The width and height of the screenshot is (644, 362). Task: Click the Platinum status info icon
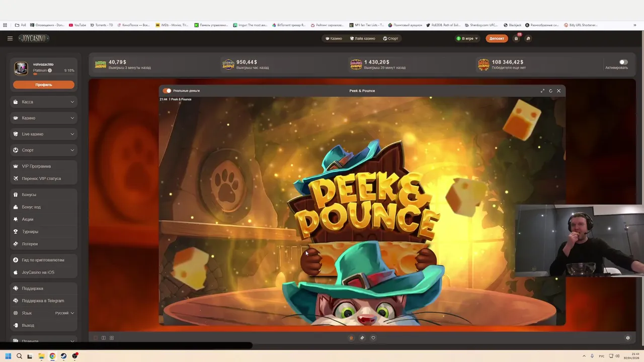[x=50, y=70]
